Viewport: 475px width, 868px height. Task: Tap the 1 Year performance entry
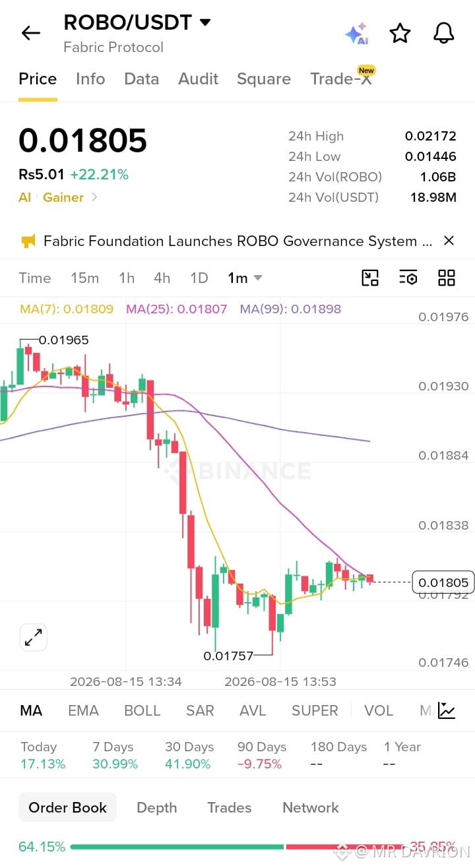402,755
